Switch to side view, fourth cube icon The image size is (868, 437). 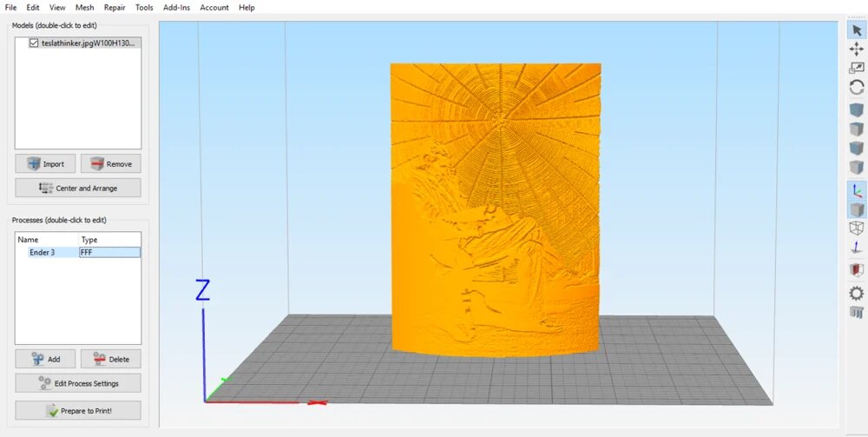857,167
